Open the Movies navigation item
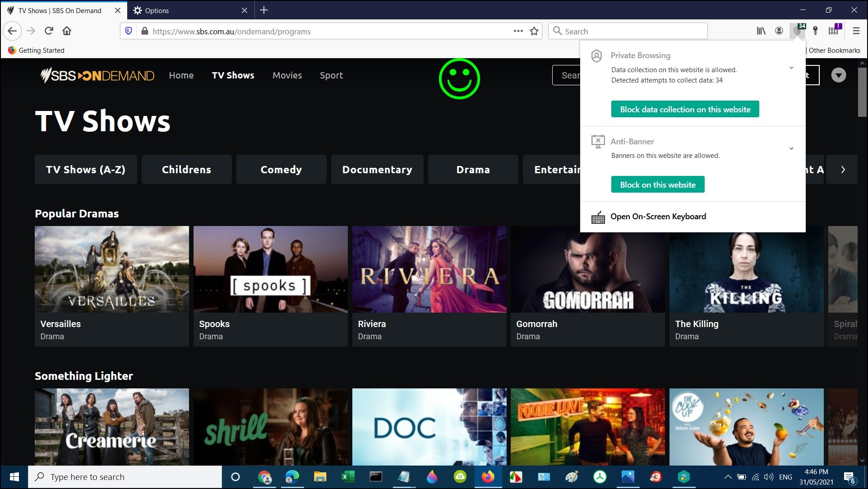 click(287, 75)
